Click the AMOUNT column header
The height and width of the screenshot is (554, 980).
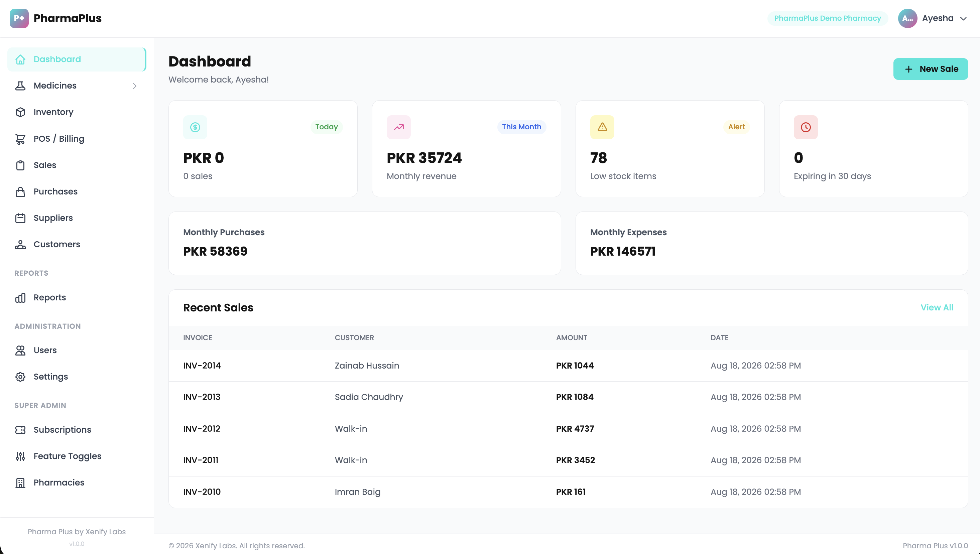click(571, 337)
